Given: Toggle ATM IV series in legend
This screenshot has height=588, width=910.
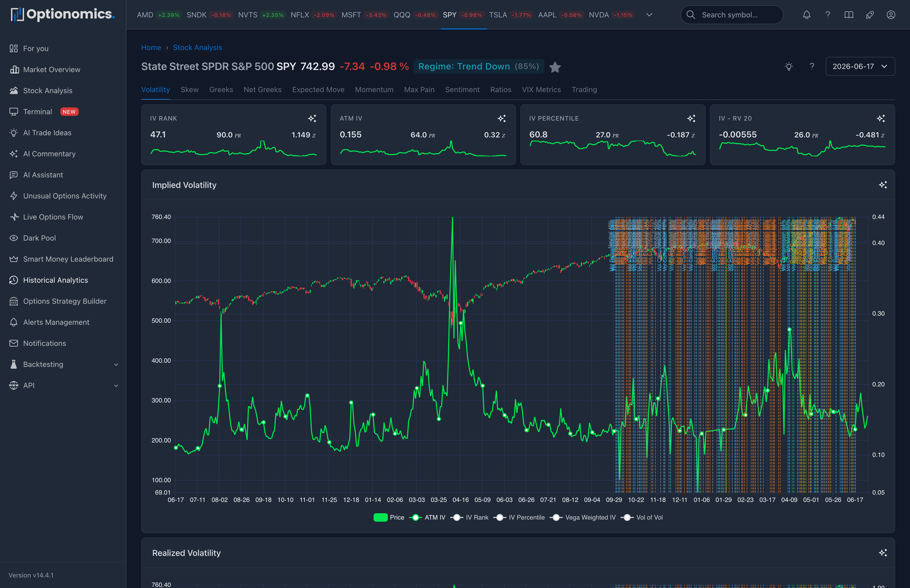Looking at the screenshot, I should coord(427,517).
